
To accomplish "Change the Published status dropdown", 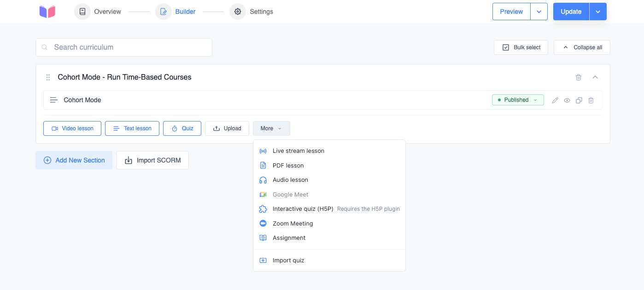I will (518, 100).
